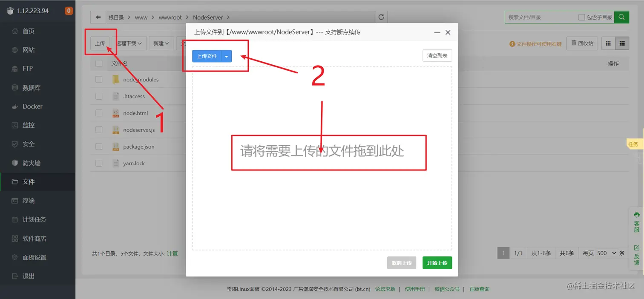Open 微信公众号 footer link
Image resolution: width=644 pixels, height=299 pixels.
coord(447,289)
